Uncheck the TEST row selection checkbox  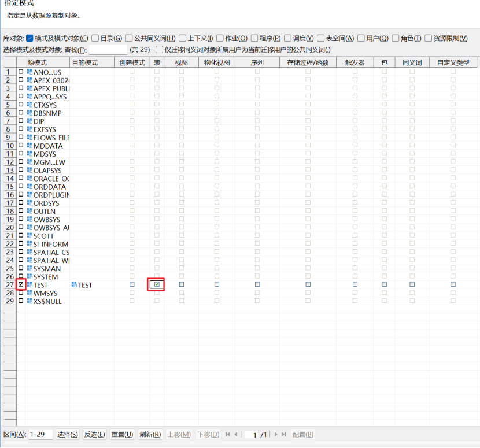tap(21, 284)
